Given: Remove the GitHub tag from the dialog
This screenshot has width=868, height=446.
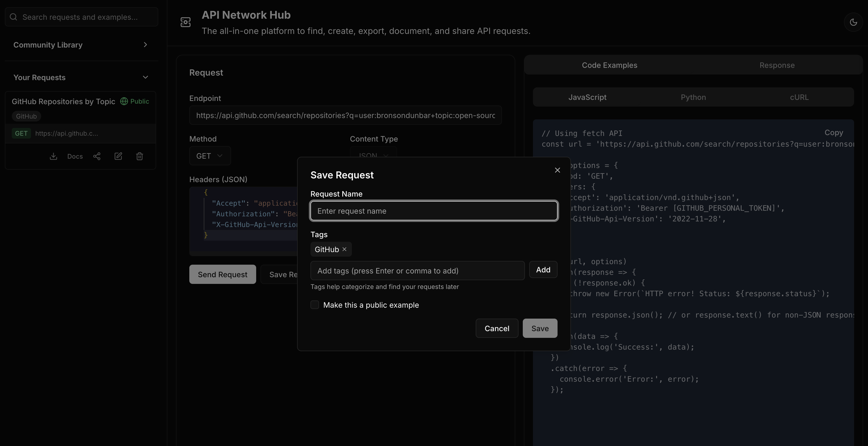Looking at the screenshot, I should [344, 249].
